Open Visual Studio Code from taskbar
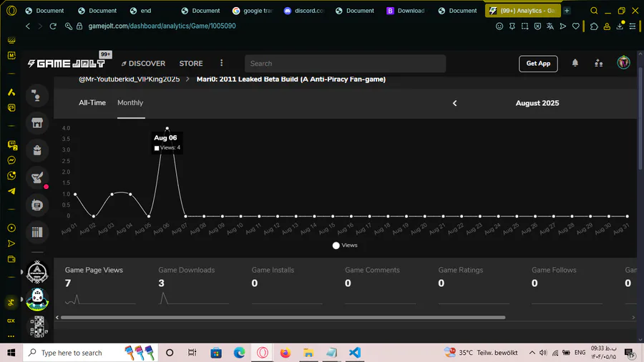The width and height of the screenshot is (644, 362). [354, 353]
